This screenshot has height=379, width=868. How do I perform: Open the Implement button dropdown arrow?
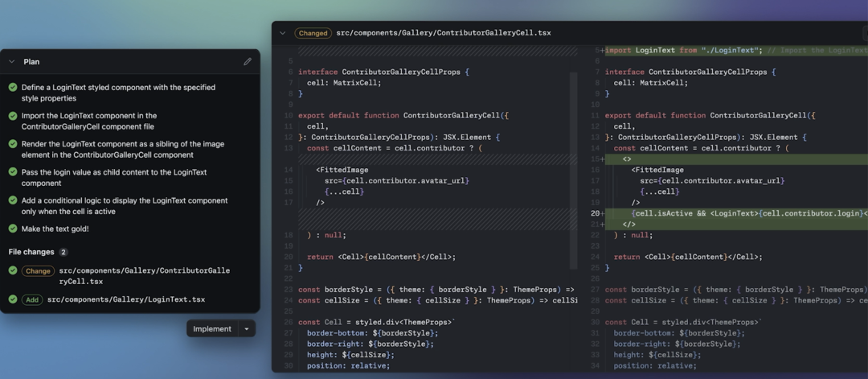coord(247,329)
